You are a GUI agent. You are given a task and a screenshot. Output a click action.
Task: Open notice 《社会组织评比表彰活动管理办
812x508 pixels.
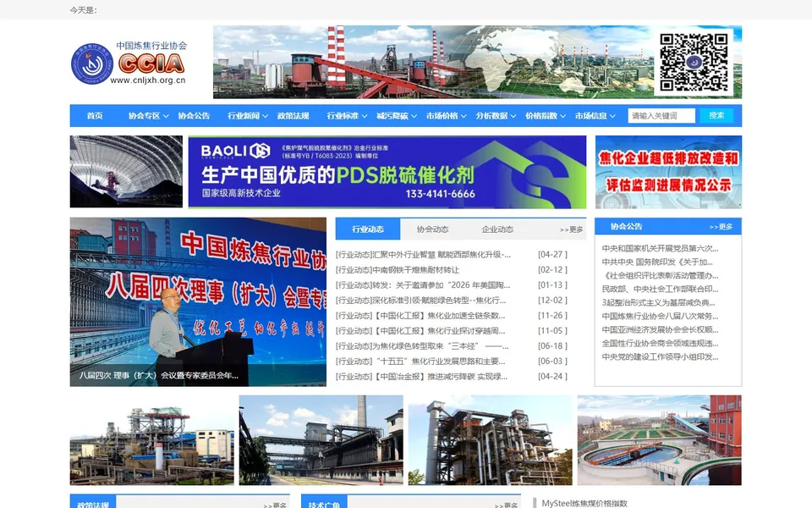coord(661,275)
